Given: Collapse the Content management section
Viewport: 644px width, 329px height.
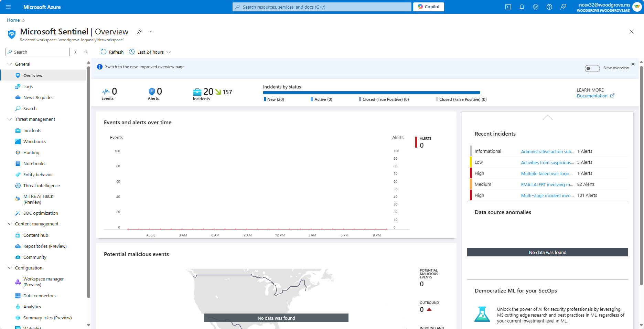Looking at the screenshot, I should 10,224.
